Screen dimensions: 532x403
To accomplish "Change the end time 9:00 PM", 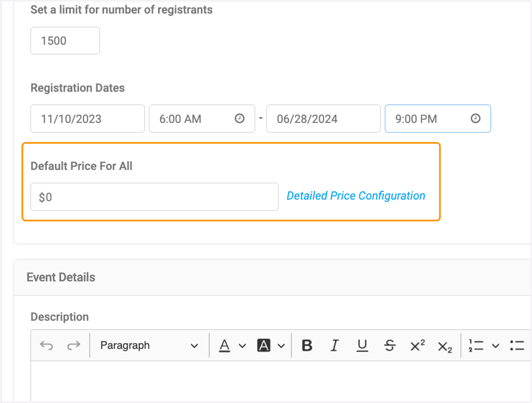I will [x=438, y=119].
